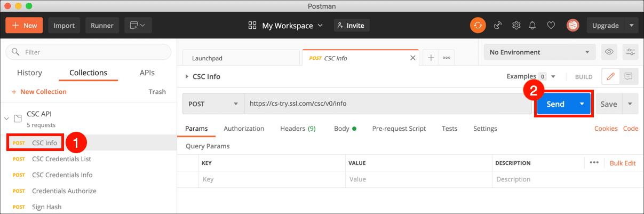Open manage environments sliders icon

(x=631, y=52)
